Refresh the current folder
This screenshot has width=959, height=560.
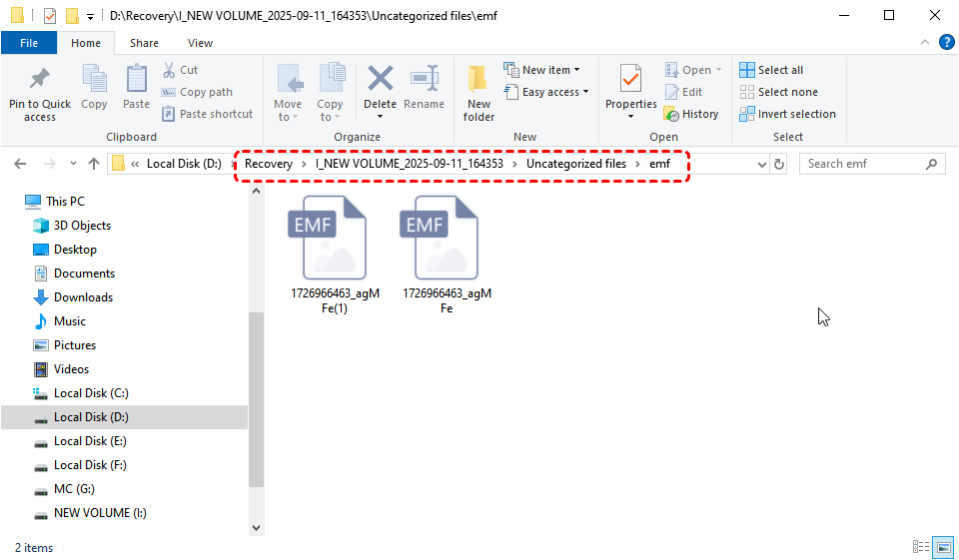pos(778,164)
